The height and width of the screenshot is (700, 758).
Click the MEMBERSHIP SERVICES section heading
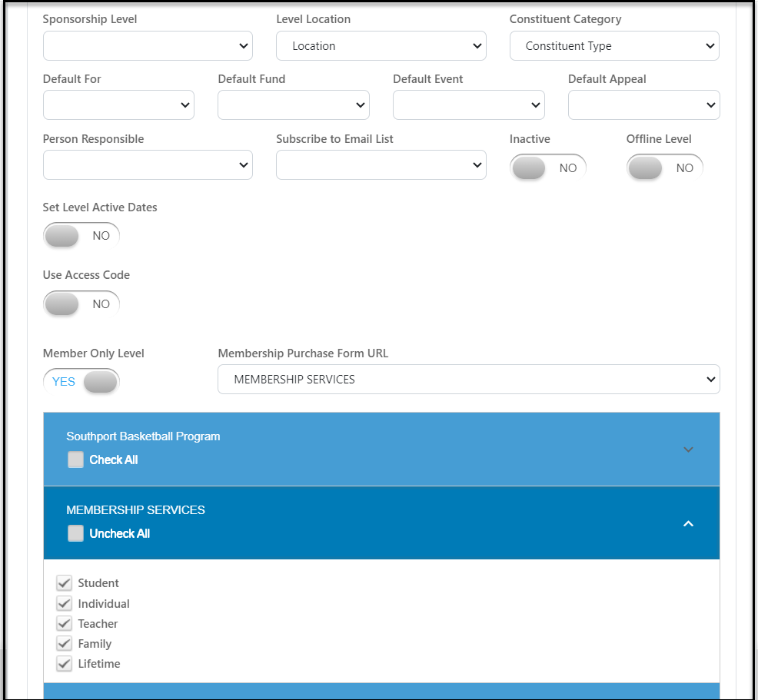135,510
